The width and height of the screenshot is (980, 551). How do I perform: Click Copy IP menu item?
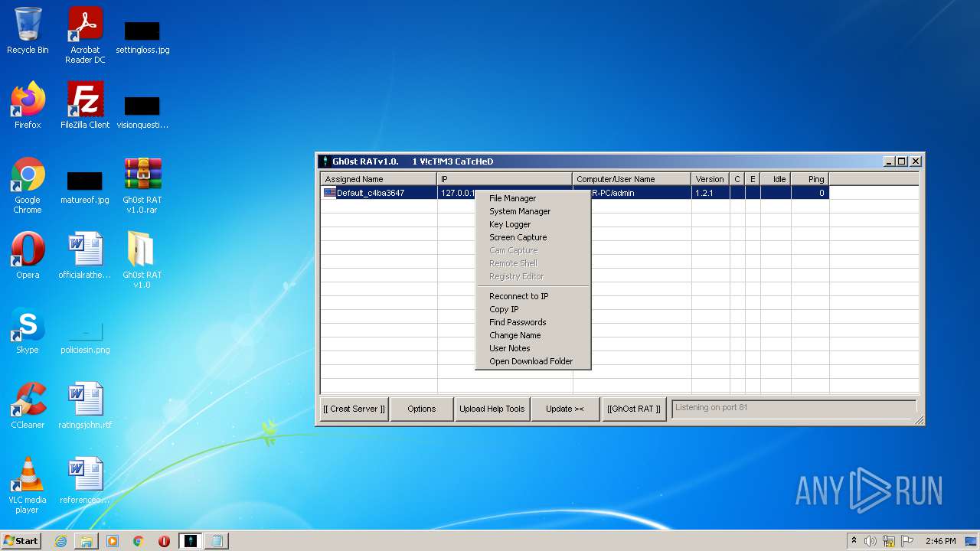tap(533, 309)
